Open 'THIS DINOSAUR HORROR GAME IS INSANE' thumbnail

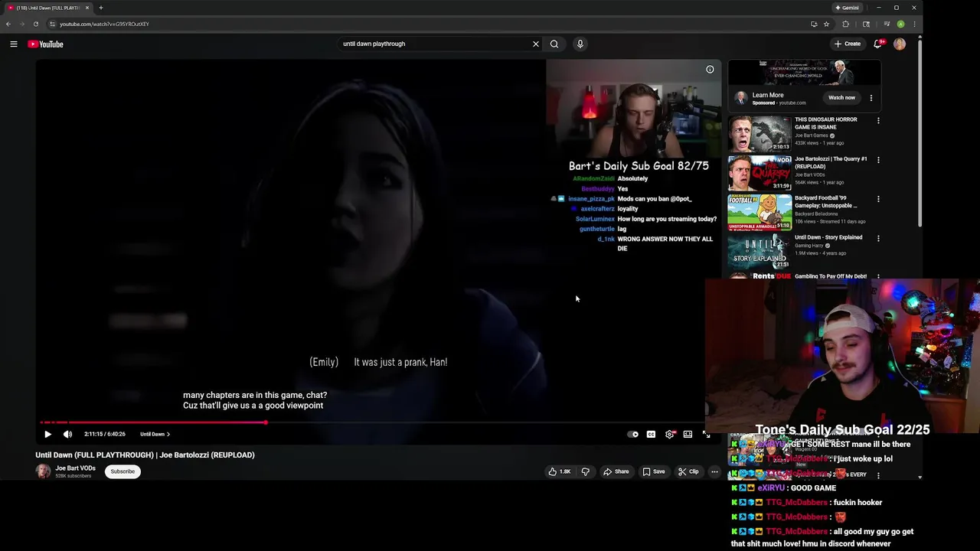759,133
